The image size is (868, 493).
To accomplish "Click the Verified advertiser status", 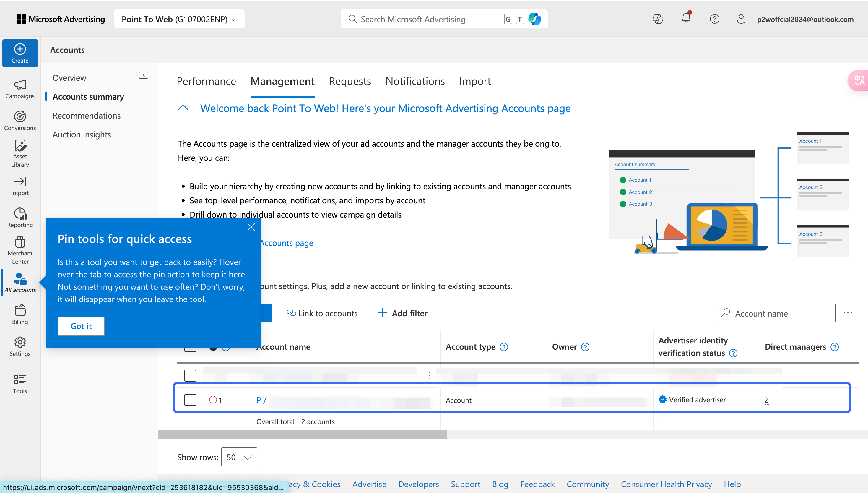I will pyautogui.click(x=692, y=400).
